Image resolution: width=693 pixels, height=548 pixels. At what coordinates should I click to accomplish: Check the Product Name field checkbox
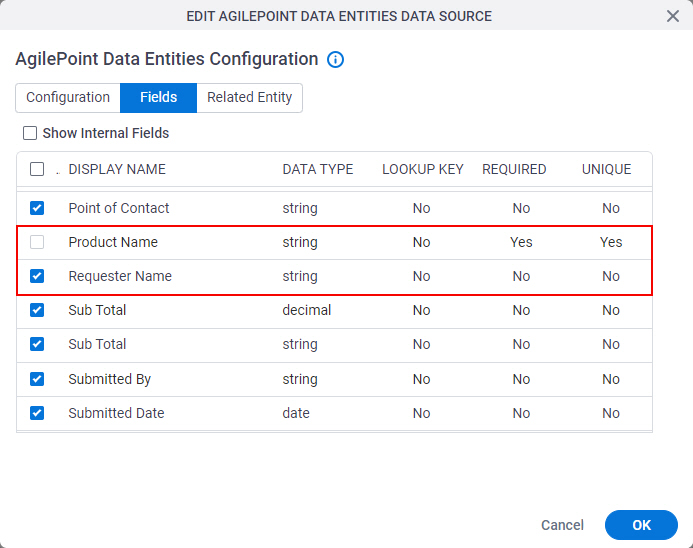(x=37, y=242)
